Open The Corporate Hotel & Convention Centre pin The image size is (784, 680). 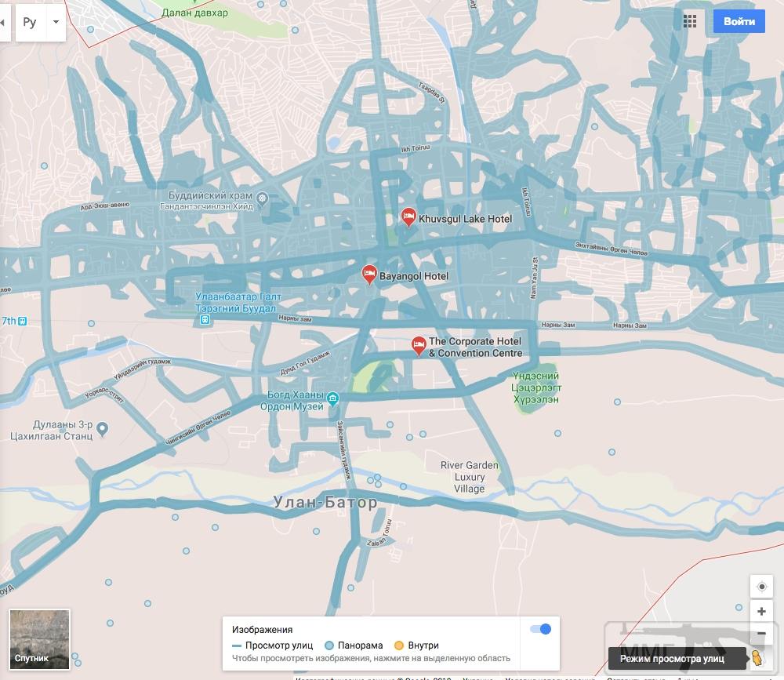[419, 345]
